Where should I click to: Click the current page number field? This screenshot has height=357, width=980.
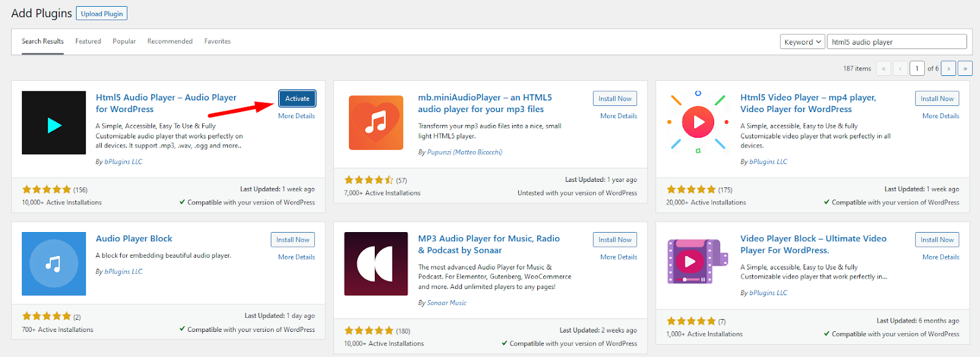point(917,69)
